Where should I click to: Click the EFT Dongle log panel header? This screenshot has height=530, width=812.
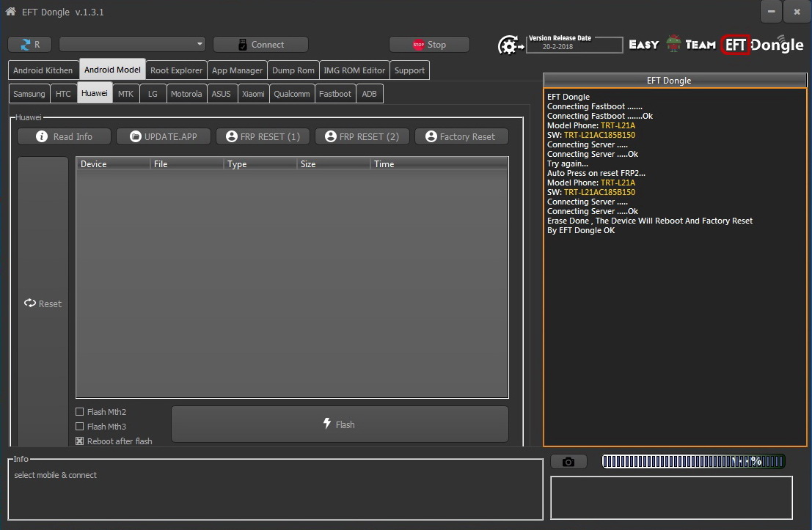(675, 80)
